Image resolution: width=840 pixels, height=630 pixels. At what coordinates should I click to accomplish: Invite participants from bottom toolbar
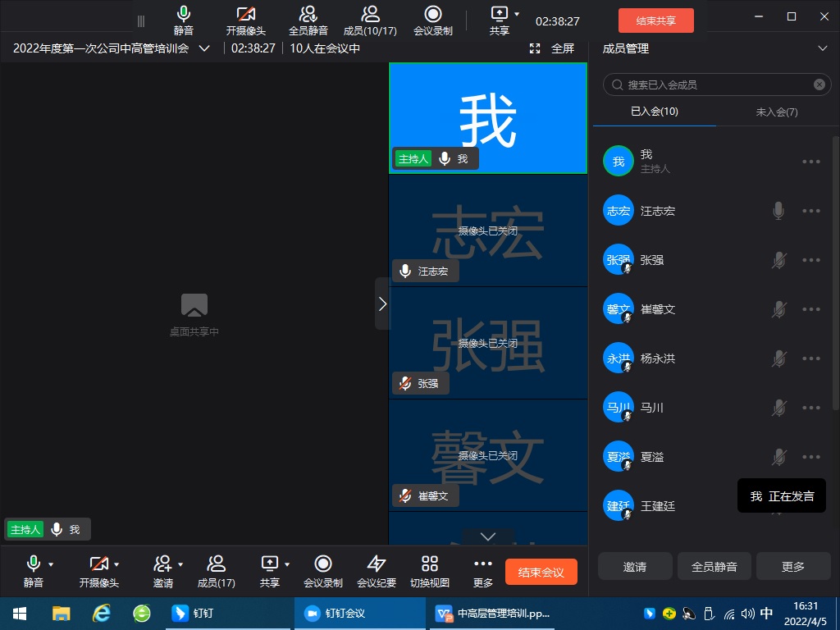tap(163, 572)
